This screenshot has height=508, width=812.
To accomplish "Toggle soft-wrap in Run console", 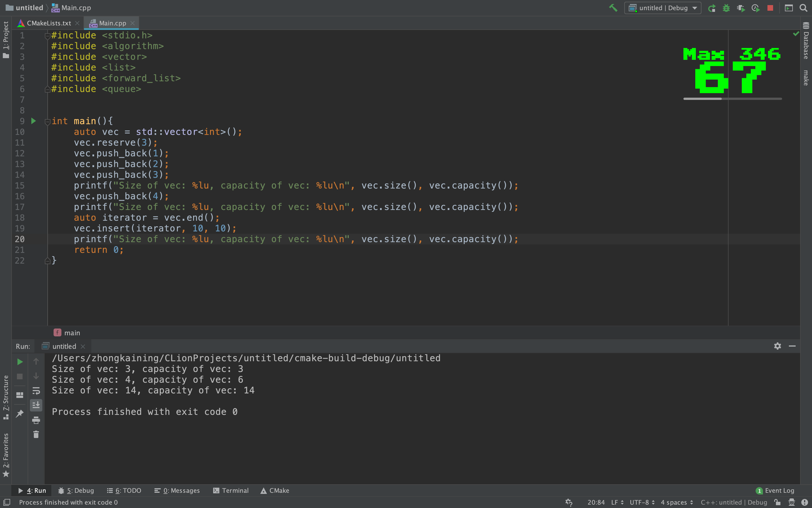I will point(36,391).
